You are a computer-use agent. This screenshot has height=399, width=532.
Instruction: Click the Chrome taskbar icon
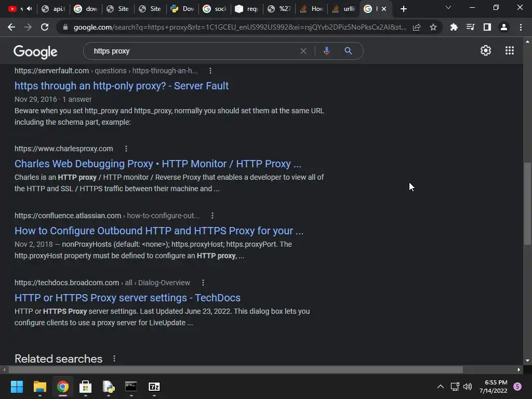[62, 387]
